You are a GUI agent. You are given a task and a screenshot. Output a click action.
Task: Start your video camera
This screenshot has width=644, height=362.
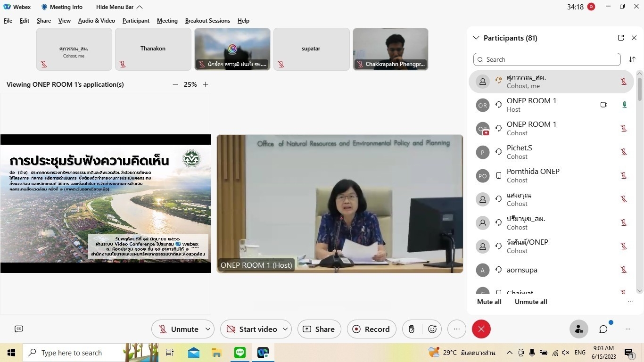pyautogui.click(x=252, y=329)
